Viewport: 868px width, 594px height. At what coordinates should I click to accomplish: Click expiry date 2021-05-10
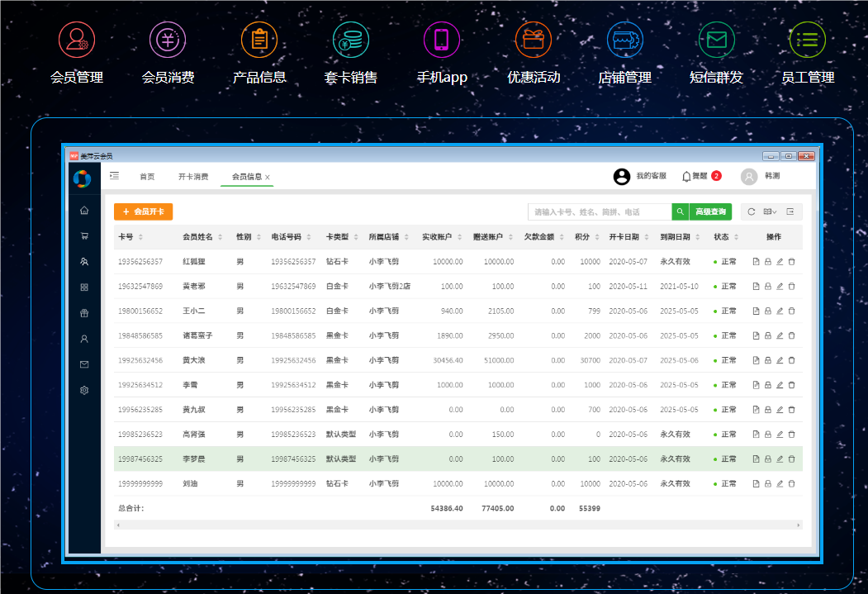(x=679, y=286)
